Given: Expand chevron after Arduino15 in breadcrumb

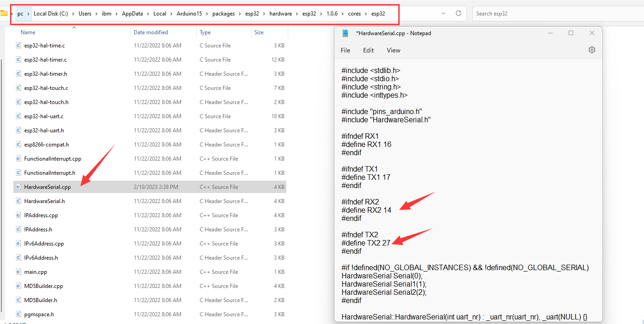Looking at the screenshot, I should [x=207, y=14].
